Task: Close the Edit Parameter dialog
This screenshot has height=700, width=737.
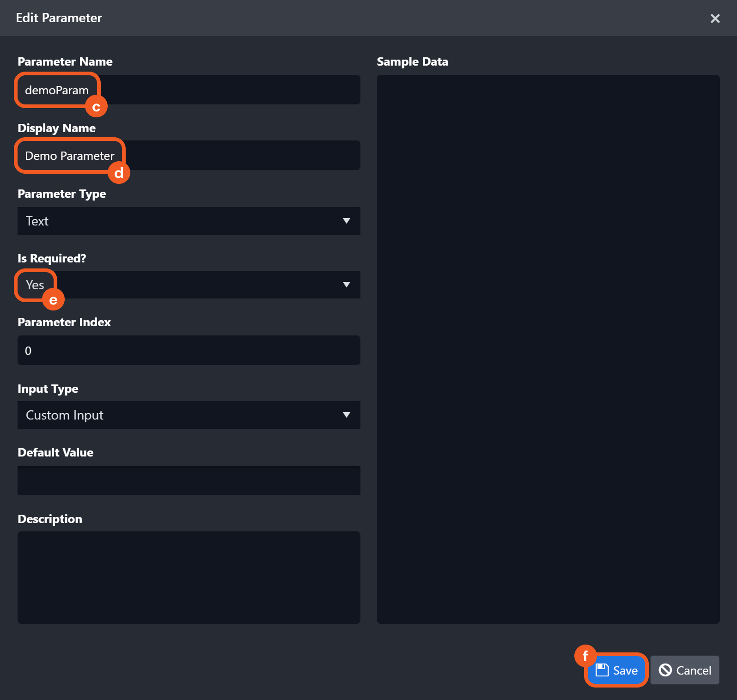Action: point(715,18)
